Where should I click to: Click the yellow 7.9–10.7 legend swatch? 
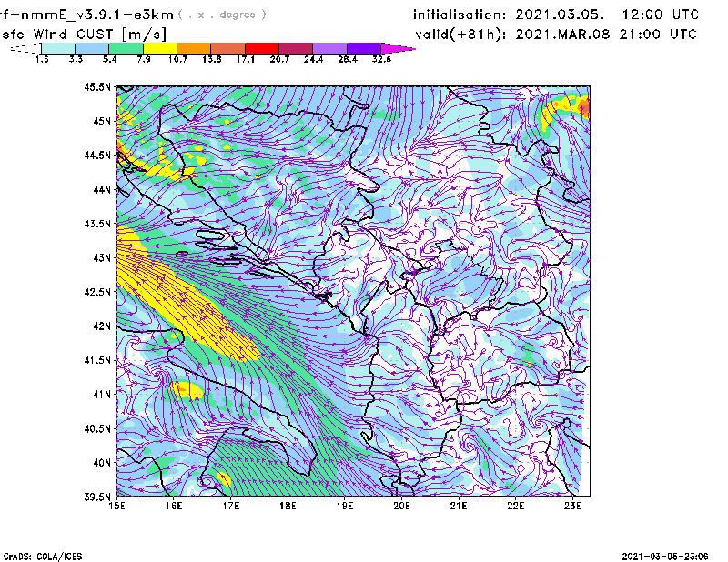(x=160, y=48)
